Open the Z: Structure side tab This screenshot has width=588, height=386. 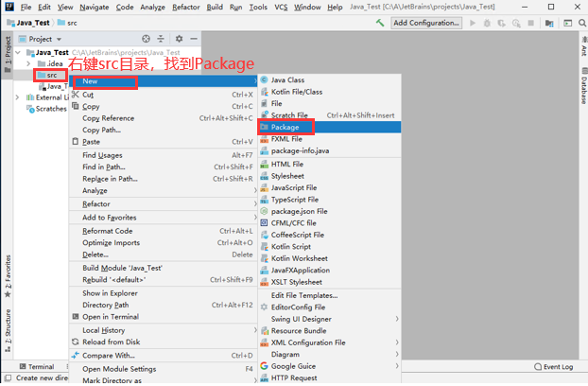click(8, 331)
